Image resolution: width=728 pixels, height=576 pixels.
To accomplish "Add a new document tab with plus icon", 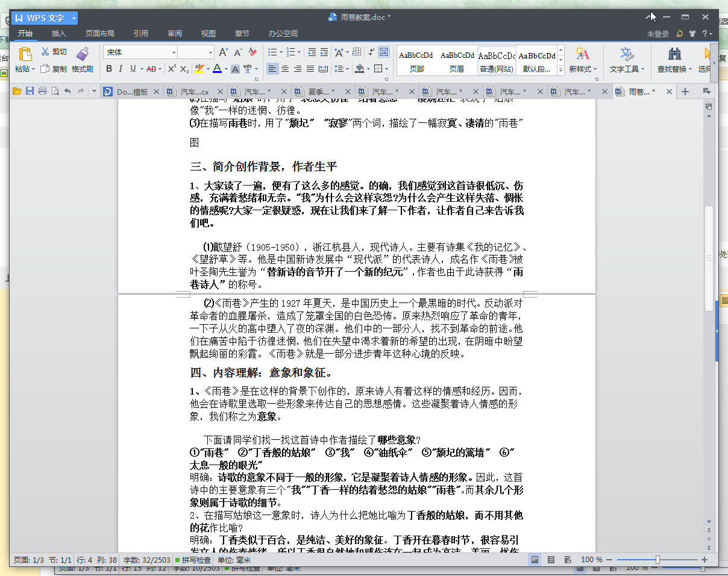I will [685, 92].
